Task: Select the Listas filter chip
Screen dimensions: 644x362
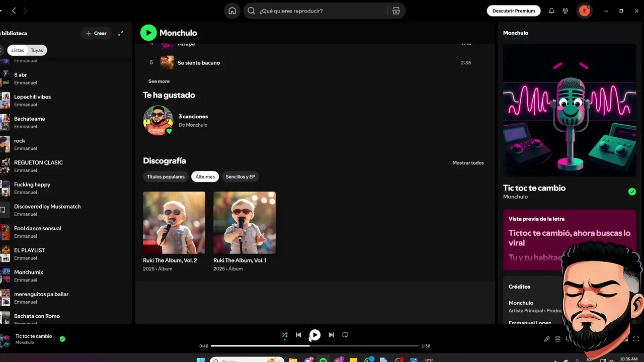Action: (x=18, y=50)
